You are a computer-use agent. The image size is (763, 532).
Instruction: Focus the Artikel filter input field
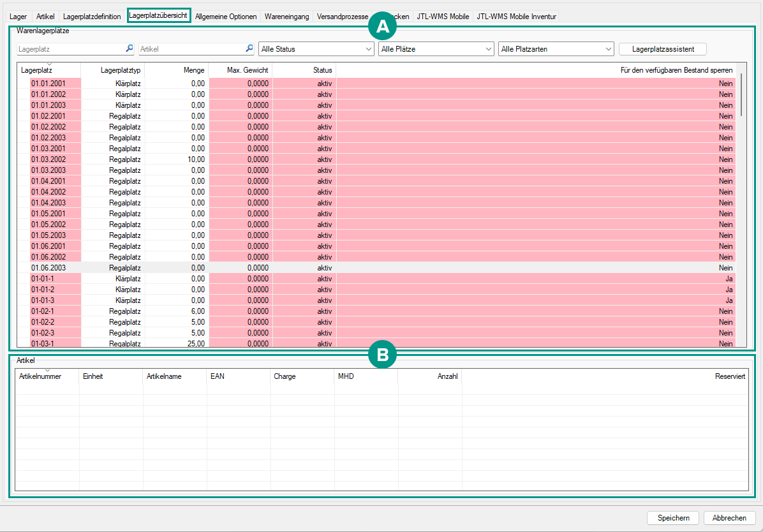[190, 49]
